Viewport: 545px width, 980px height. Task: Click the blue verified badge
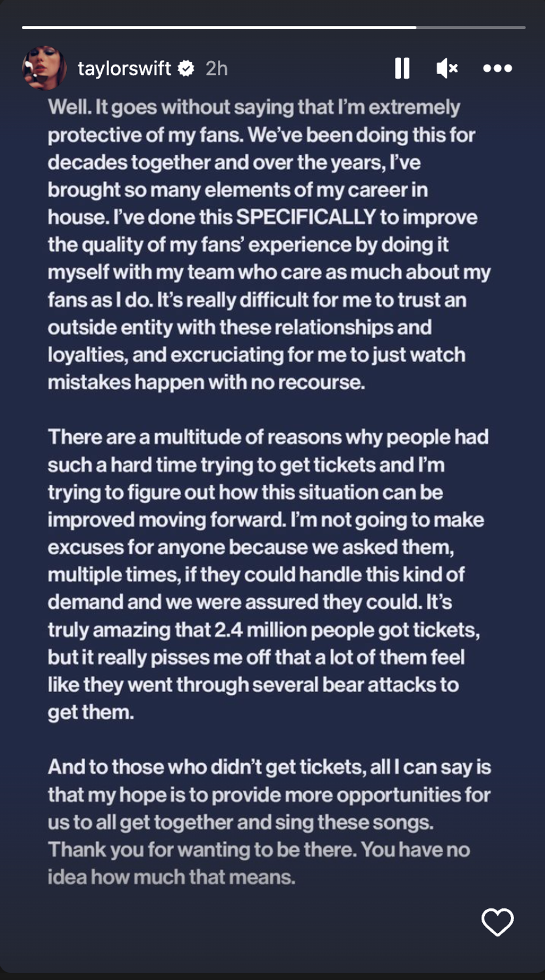pos(186,68)
